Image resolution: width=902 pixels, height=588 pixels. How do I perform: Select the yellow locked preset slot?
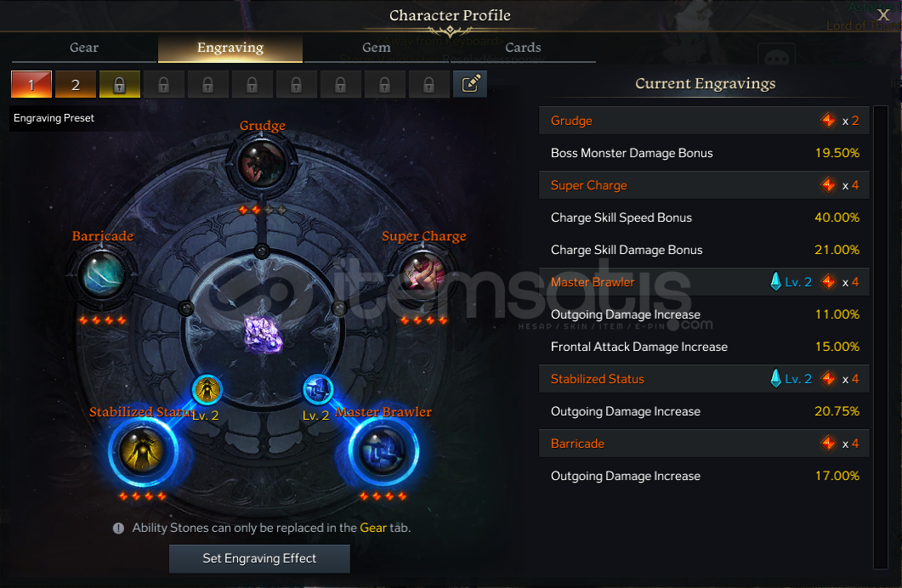[120, 84]
